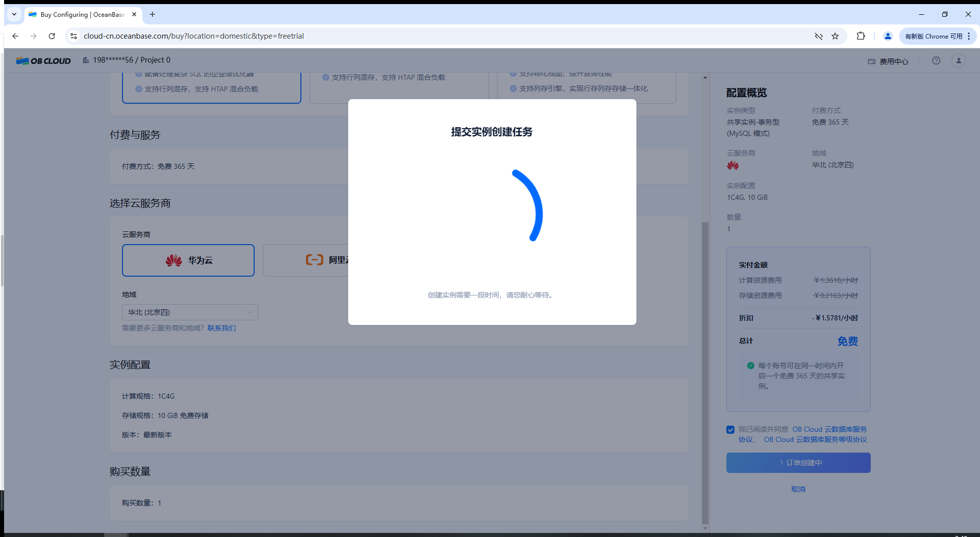This screenshot has width=980, height=537.
Task: Click the 1C4G, 10 GiB overview value
Action: [x=747, y=197]
